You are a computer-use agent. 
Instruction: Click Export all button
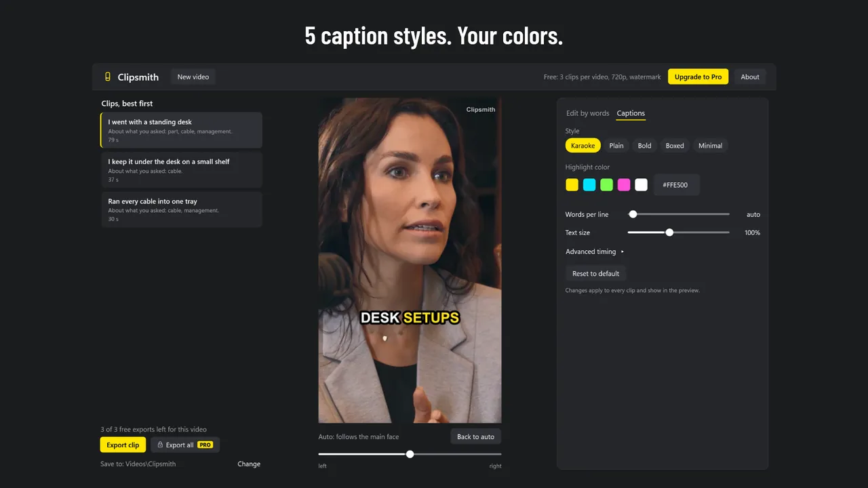click(185, 445)
